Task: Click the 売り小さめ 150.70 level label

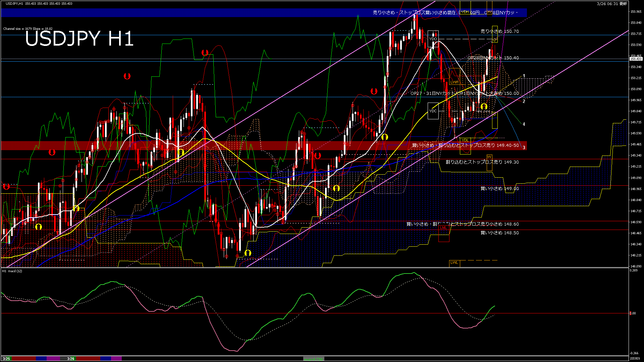Action: click(x=499, y=31)
